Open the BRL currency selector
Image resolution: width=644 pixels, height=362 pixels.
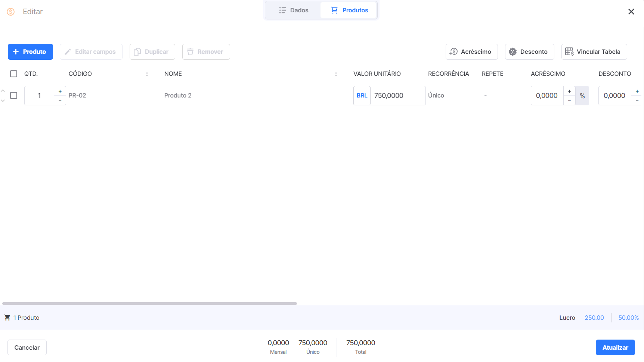(362, 96)
